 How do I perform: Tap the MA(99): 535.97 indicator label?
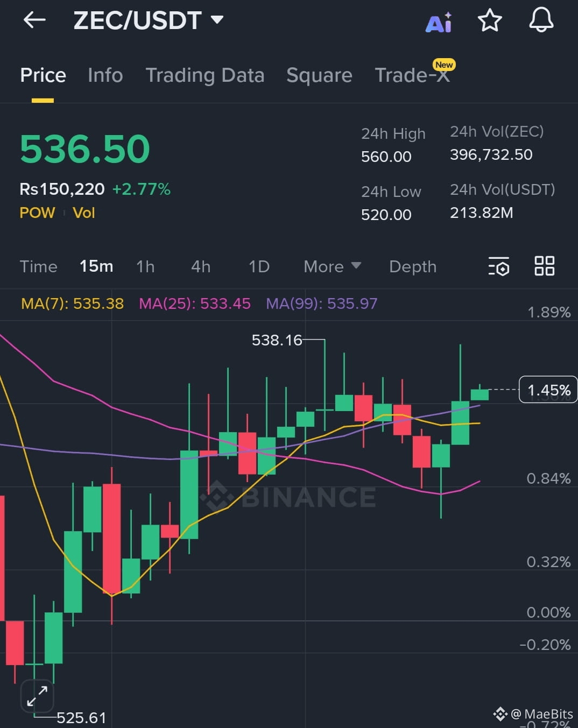tap(322, 303)
